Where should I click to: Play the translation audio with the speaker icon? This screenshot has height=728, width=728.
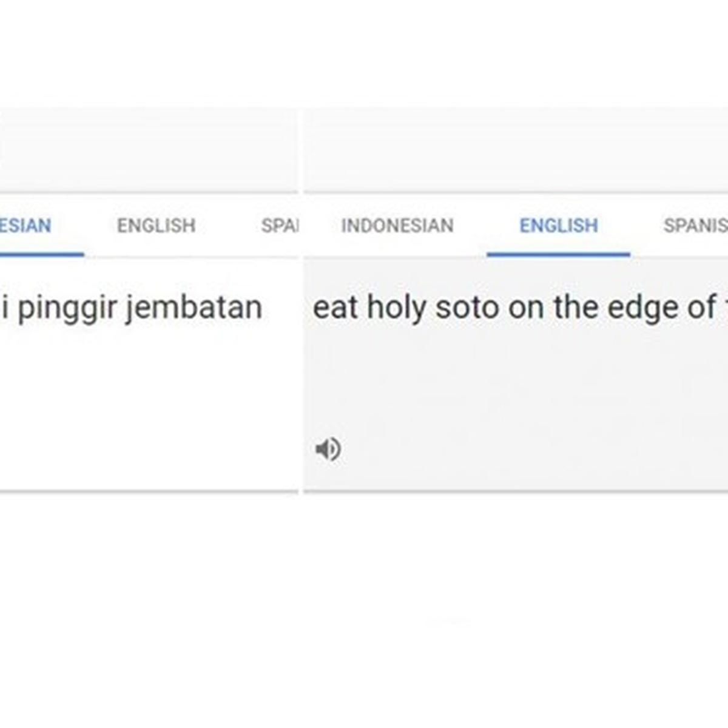pos(328,450)
